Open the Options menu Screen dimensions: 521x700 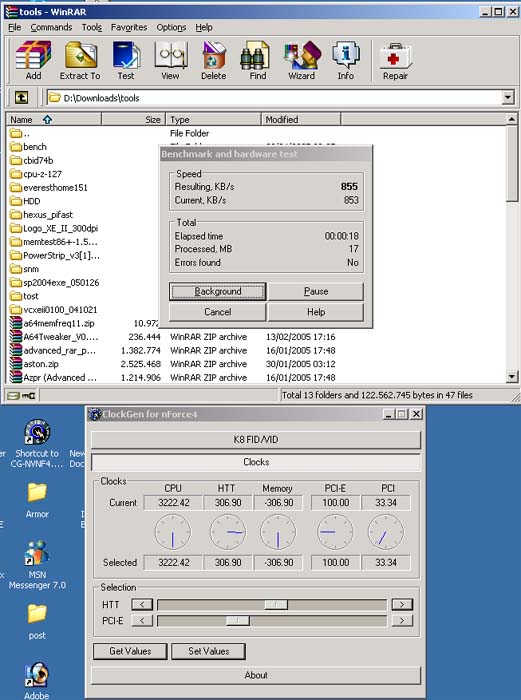(171, 27)
